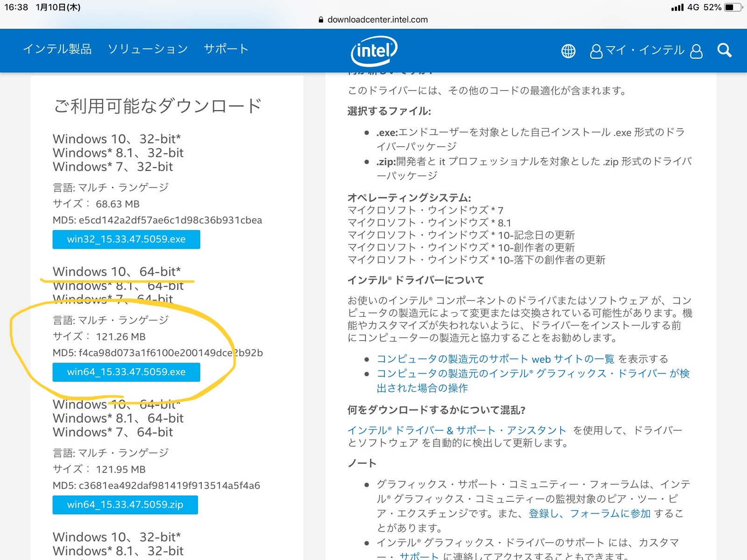This screenshot has width=747, height=560.
Task: Click the サイズ： 68.63 MB text
Action: 96,204
